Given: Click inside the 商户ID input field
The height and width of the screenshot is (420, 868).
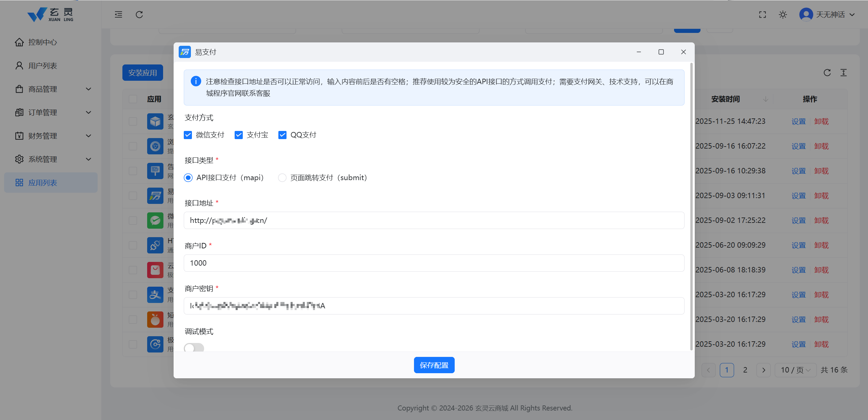Looking at the screenshot, I should (434, 263).
